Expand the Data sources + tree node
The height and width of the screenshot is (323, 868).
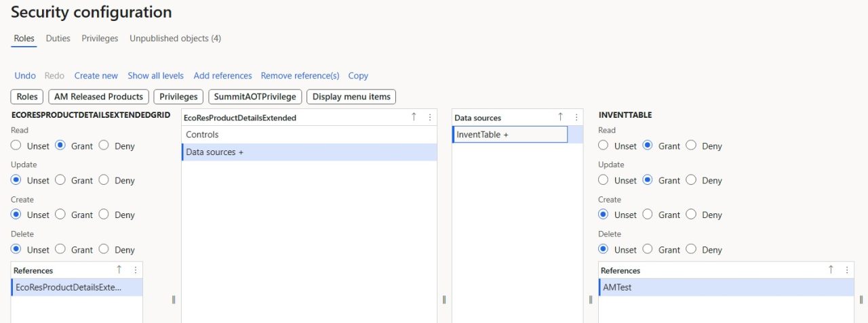point(215,152)
